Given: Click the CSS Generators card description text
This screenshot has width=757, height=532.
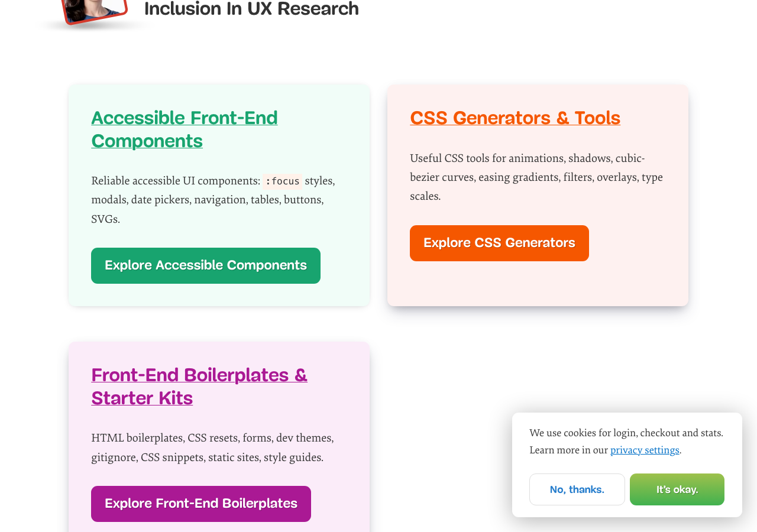Looking at the screenshot, I should [x=536, y=177].
